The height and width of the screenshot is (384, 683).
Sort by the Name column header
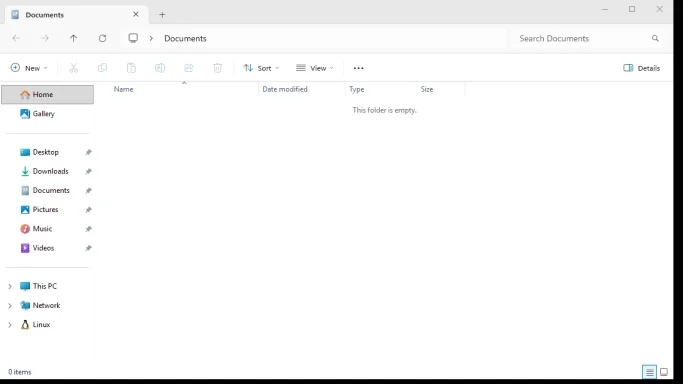click(184, 89)
